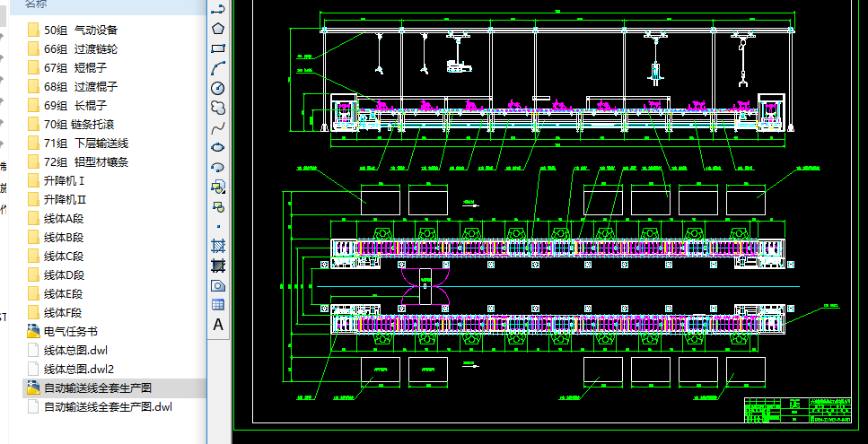Image resolution: width=868 pixels, height=444 pixels.
Task: Select the 线体B段 folder
Action: coord(56,237)
